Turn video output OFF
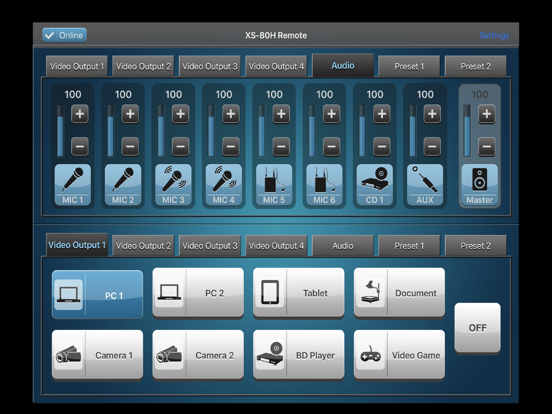Screen dimensions: 552x414 [x=477, y=328]
